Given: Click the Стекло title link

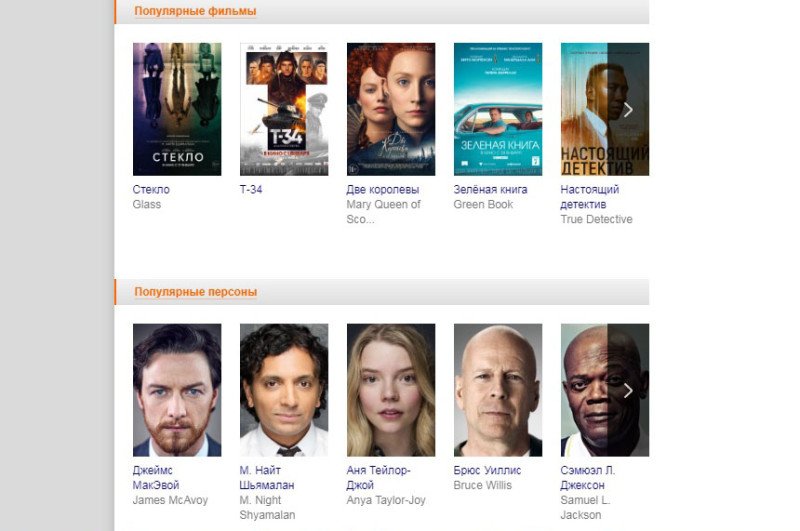Looking at the screenshot, I should (x=151, y=189).
